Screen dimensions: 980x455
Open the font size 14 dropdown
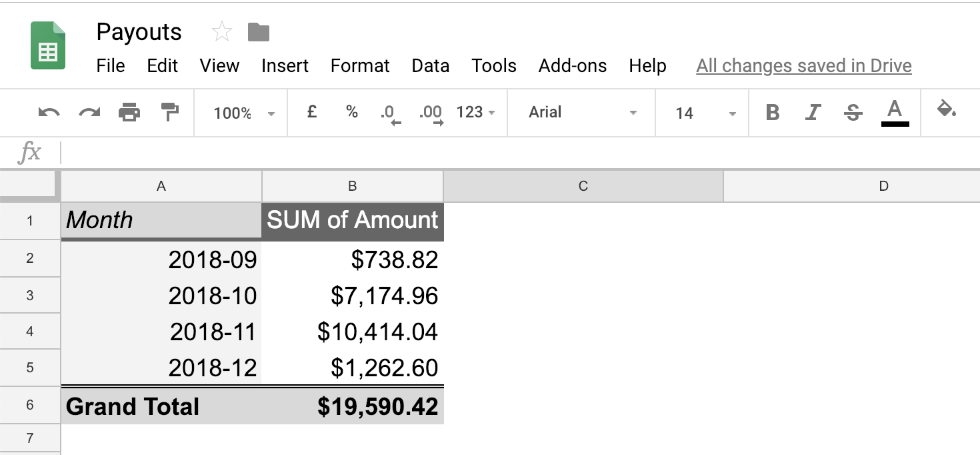tap(704, 113)
